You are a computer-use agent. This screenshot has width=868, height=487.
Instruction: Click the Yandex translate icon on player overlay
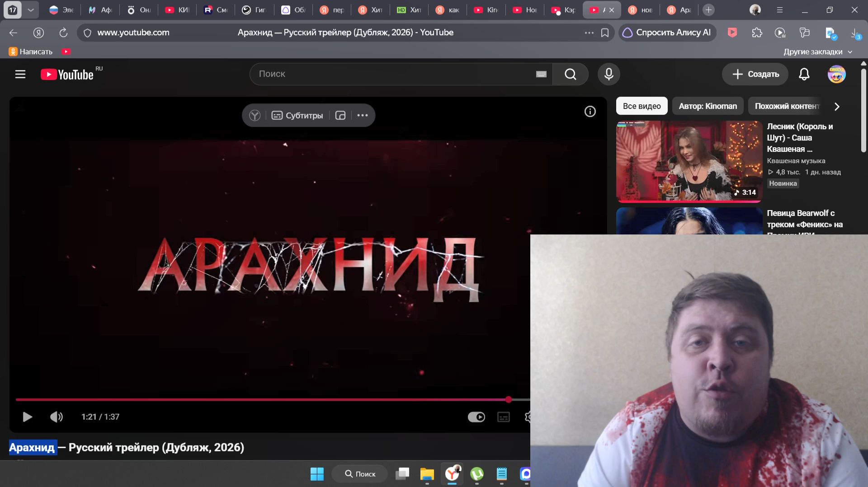click(x=255, y=116)
